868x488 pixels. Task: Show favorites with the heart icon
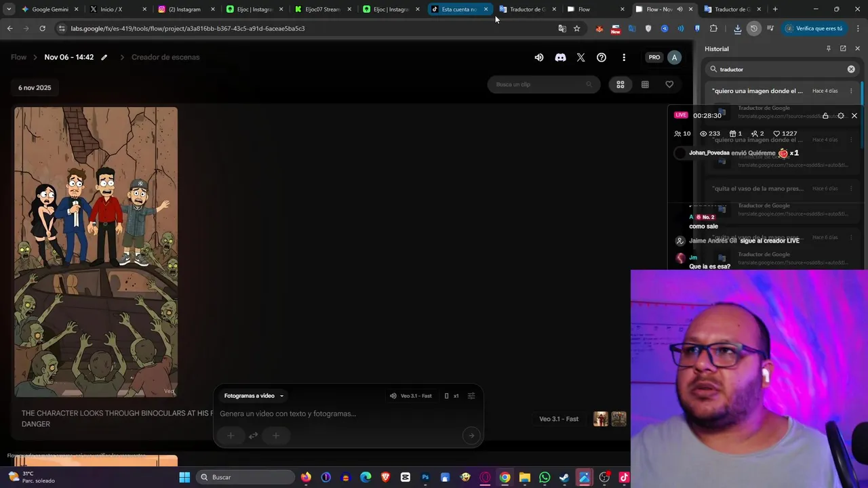(x=669, y=85)
